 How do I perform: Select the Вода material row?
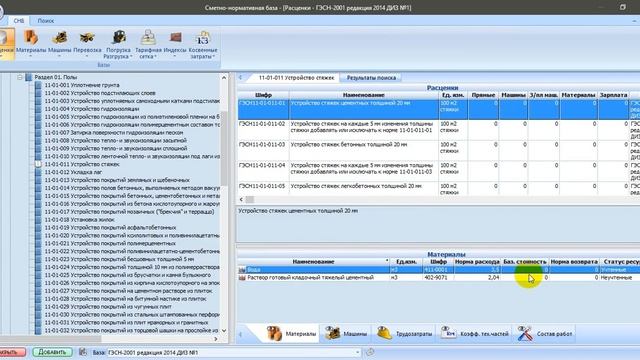(439, 270)
